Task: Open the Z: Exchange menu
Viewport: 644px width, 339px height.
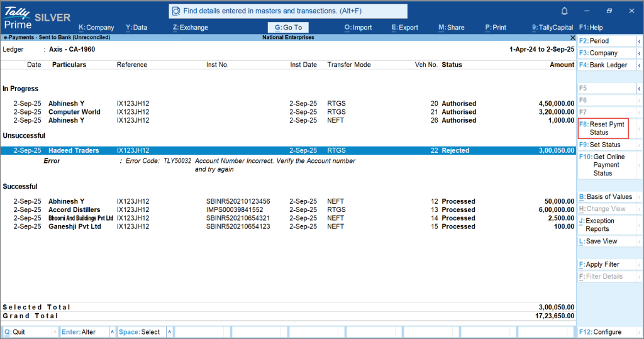Action: 190,28
